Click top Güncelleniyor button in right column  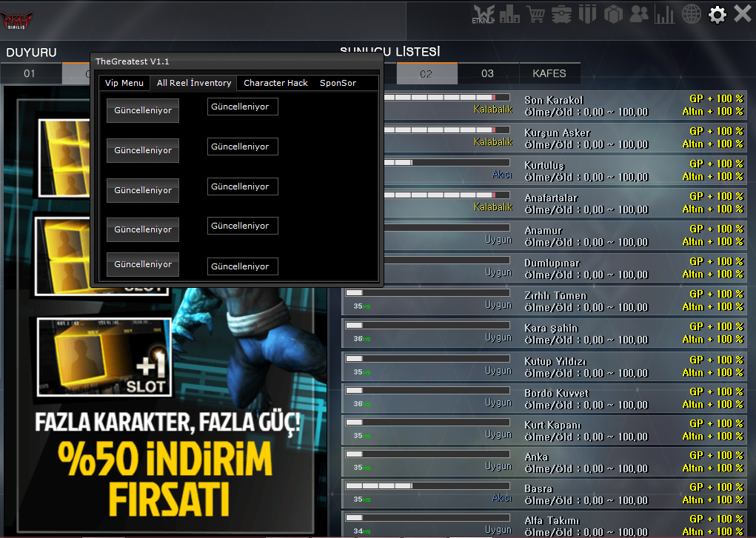point(243,107)
